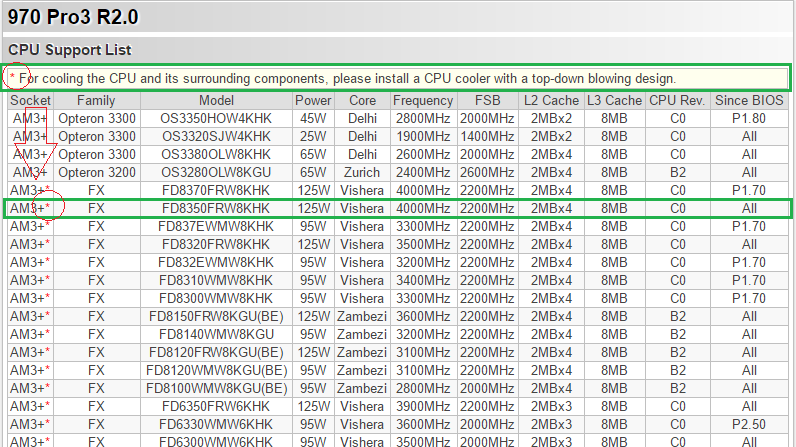Select model FD8140WMW8KGU cell

coord(216,334)
